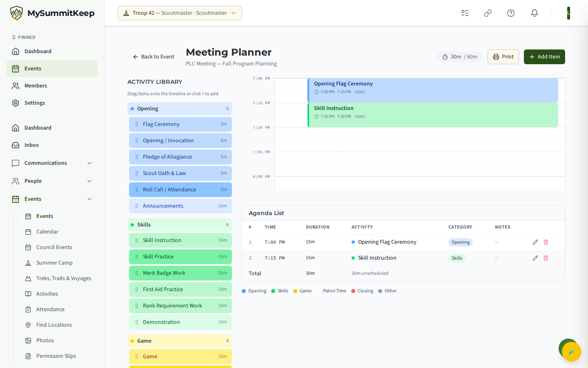Open notifications bell icon
588x368 pixels.
[x=534, y=13]
